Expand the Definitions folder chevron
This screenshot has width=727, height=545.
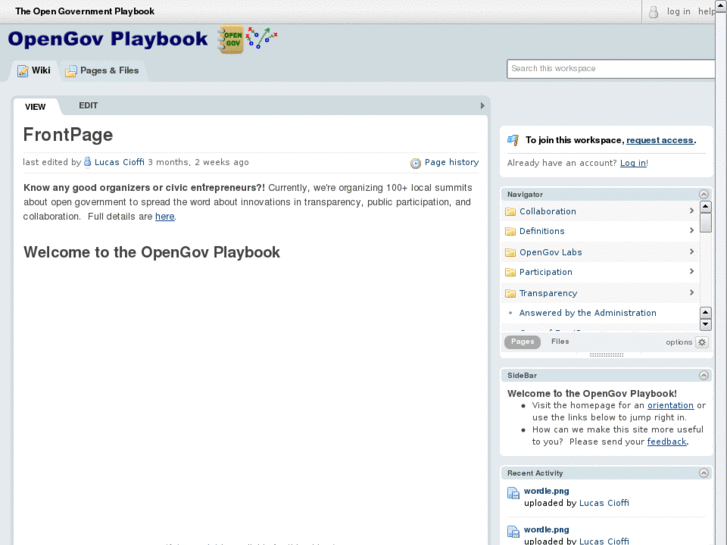coord(691,230)
